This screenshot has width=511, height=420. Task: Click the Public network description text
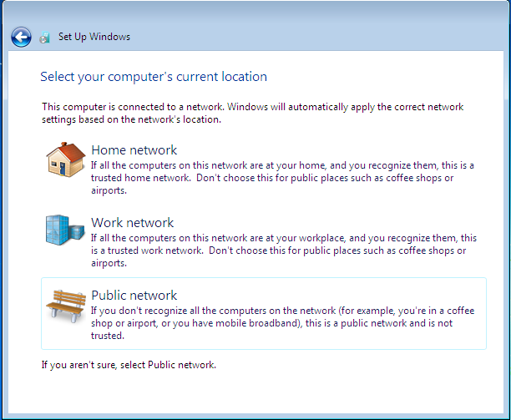pos(282,323)
